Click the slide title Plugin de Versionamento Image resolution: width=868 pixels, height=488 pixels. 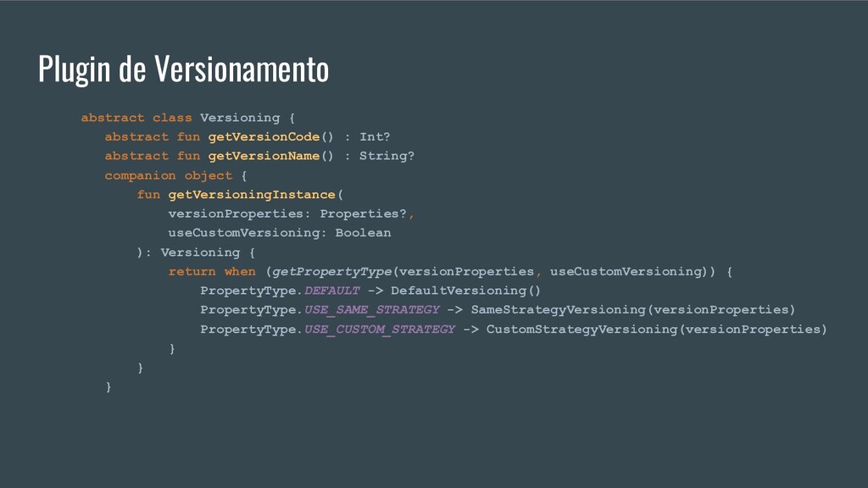183,69
